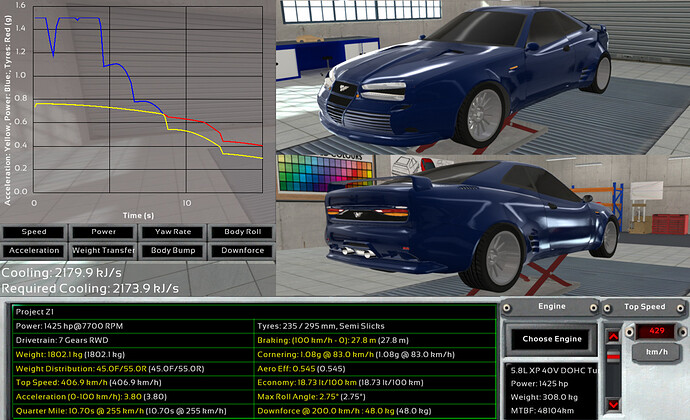Click the Top Speed: 406.9 km/h stat
This screenshot has width=690, height=420.
[133, 383]
